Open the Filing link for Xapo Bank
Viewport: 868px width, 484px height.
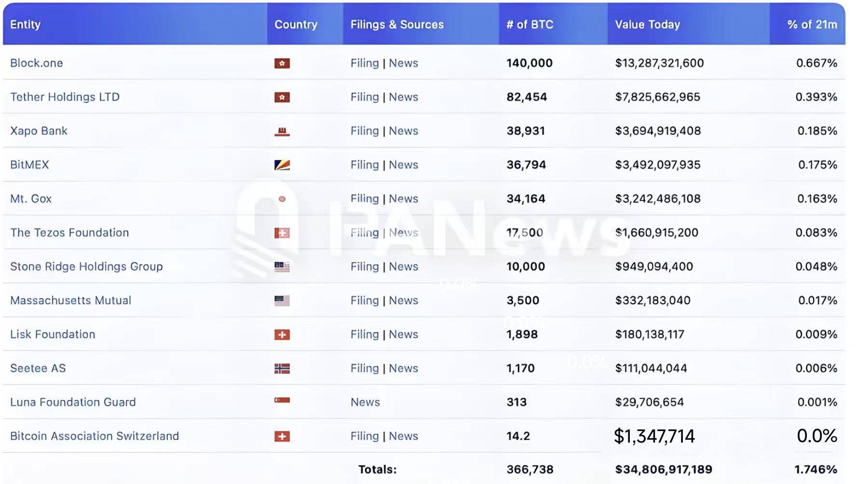coord(365,131)
